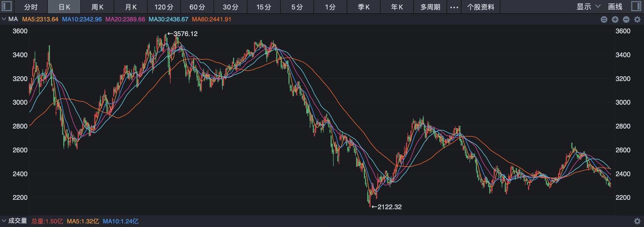This screenshot has height=227, width=644.
Task: Select the 60分 period tab
Action: coord(197,7)
